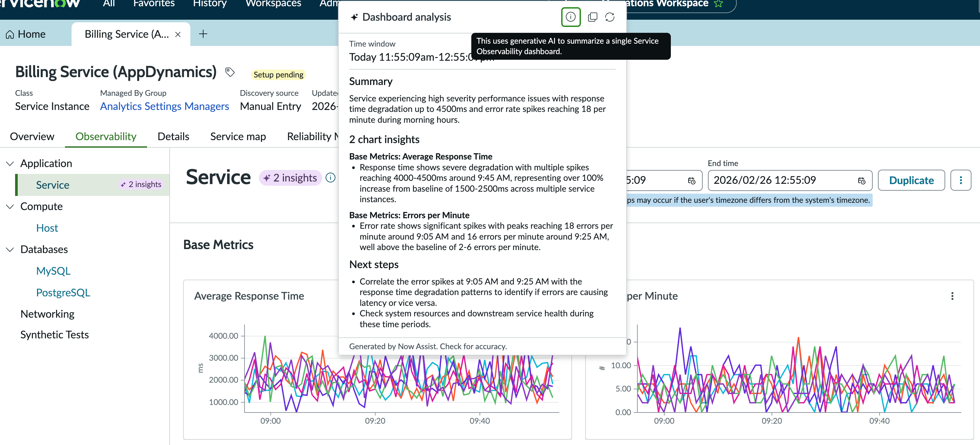Click Manual Entry discovery source value
Viewport: 980px width, 445px height.
pyautogui.click(x=270, y=106)
